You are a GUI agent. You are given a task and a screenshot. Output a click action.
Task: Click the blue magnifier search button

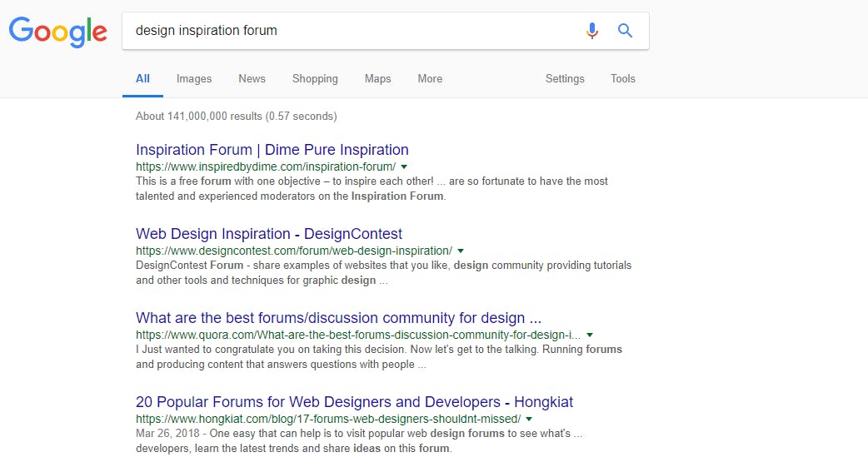(625, 31)
